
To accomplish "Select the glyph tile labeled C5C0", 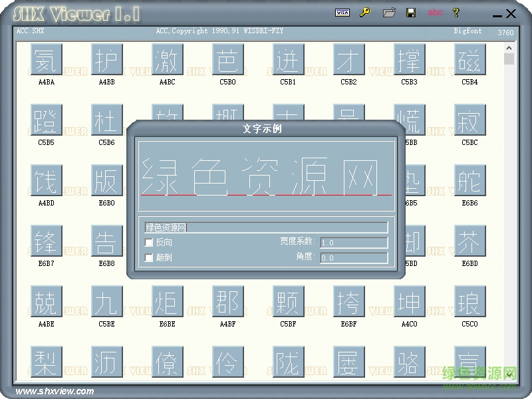I will click(x=470, y=301).
